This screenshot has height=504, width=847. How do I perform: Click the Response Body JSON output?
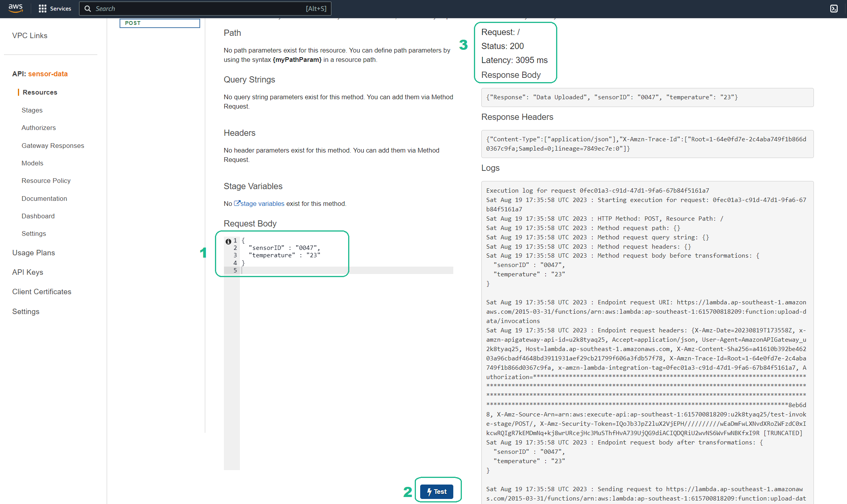(x=647, y=97)
